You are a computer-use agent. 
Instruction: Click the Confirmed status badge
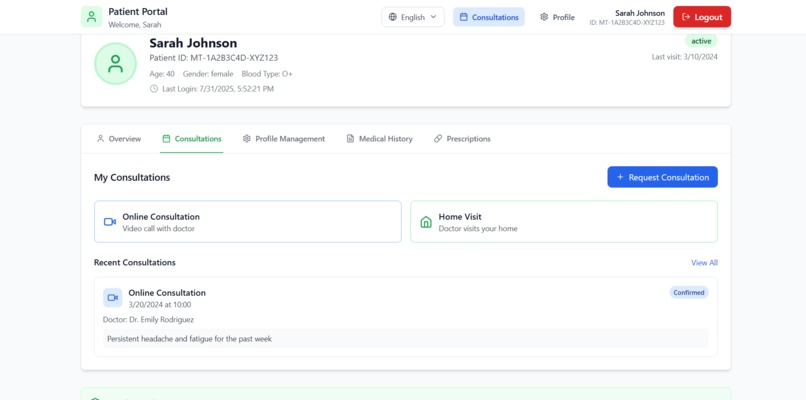(x=689, y=293)
